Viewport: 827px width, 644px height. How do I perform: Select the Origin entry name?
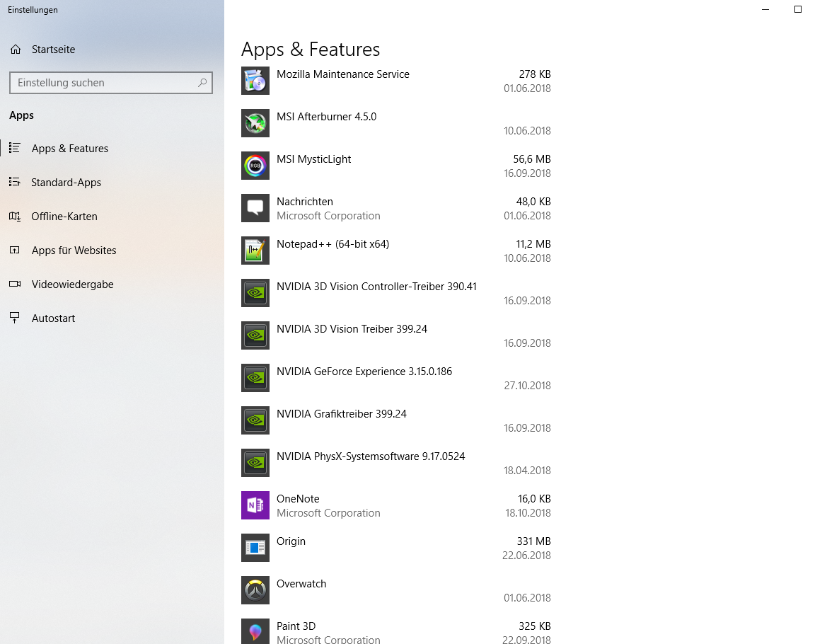pyautogui.click(x=291, y=541)
